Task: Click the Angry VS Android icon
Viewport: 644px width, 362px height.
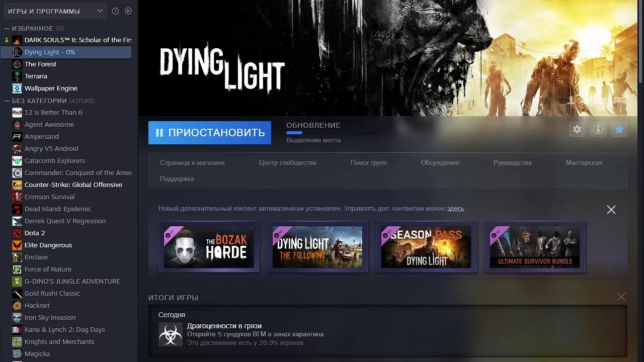Action: tap(17, 148)
